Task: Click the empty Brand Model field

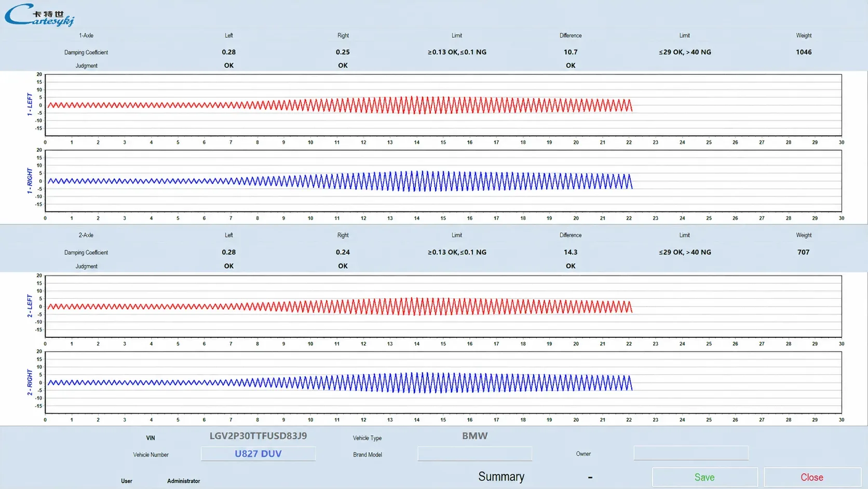Action: point(474,454)
